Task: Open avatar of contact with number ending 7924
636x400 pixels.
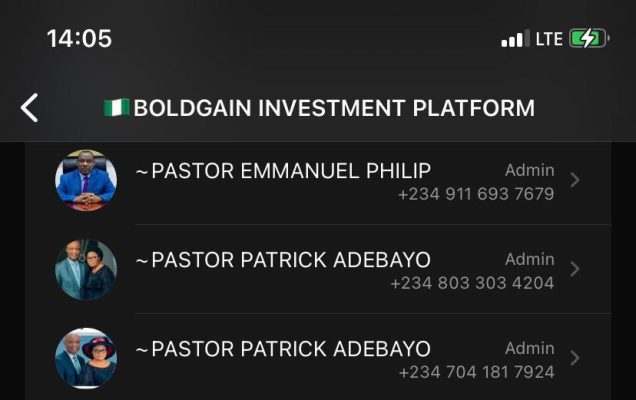Action: point(86,358)
